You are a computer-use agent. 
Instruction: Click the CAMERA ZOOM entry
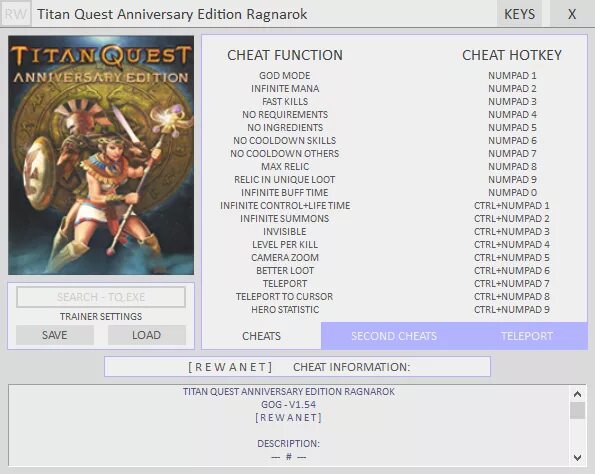tap(285, 257)
